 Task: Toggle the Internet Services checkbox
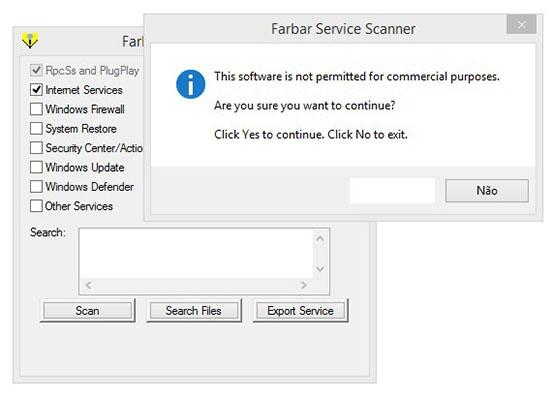[36, 90]
